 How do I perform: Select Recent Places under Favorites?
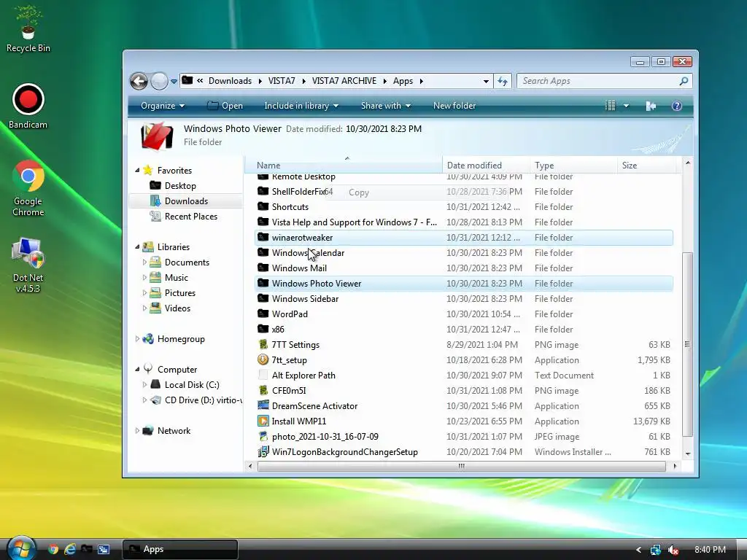[190, 216]
